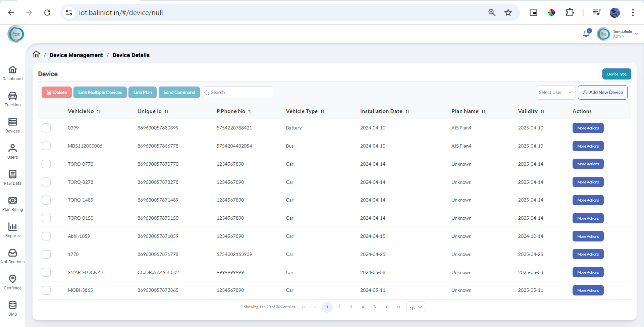Screen dimensions: 644x327
Task: Open the Tracking car icon
Action: coord(12,96)
